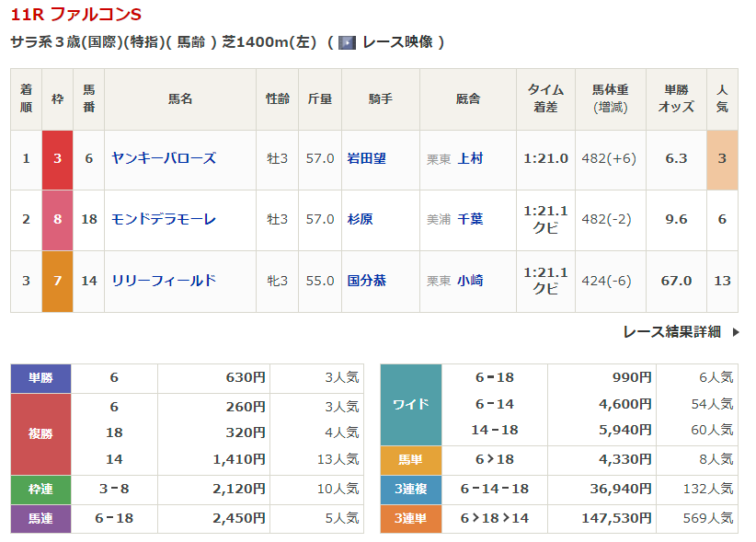Click the 単勝オッズ column header

(x=677, y=98)
